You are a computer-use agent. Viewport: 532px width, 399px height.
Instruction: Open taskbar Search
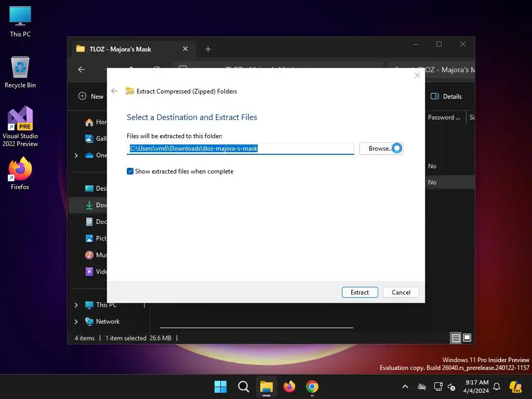244,387
